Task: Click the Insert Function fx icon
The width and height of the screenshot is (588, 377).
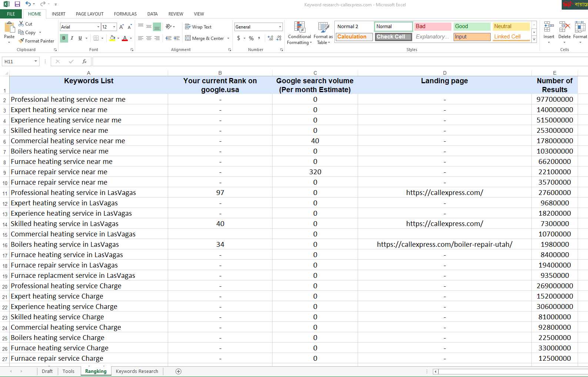Action: 84,61
